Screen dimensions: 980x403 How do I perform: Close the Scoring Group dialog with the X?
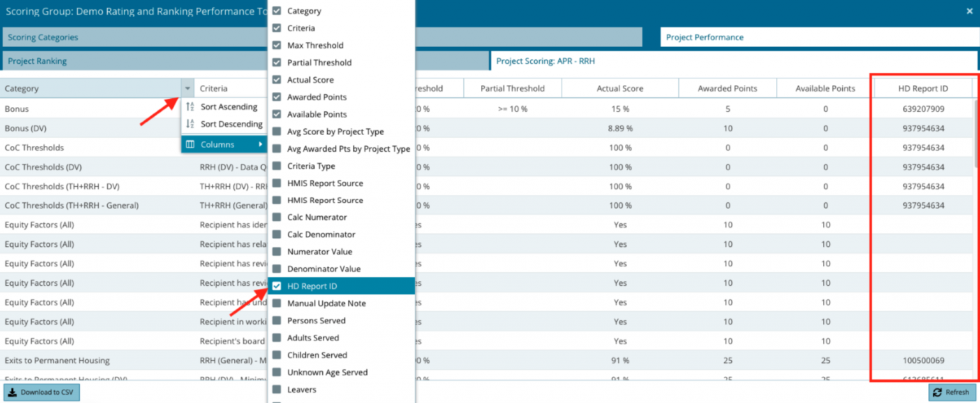coord(970,11)
